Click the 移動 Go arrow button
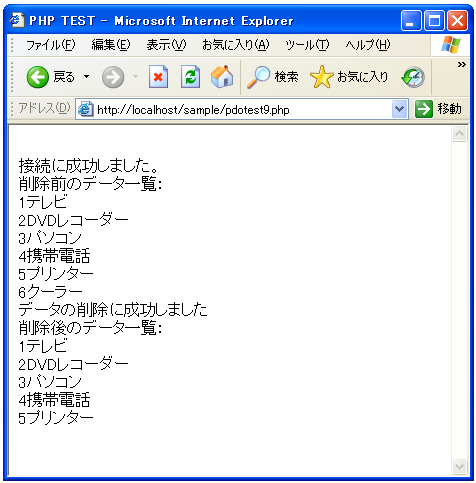 pos(424,109)
